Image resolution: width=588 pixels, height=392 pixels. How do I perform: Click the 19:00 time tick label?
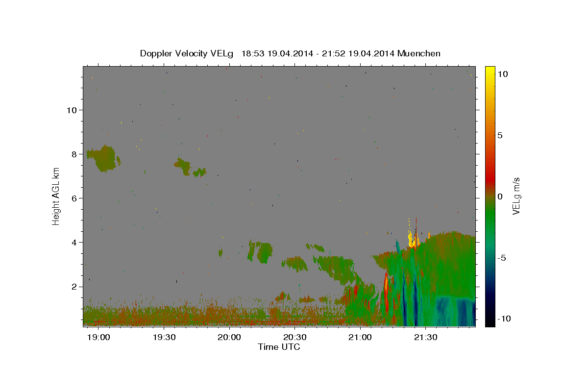click(x=99, y=338)
